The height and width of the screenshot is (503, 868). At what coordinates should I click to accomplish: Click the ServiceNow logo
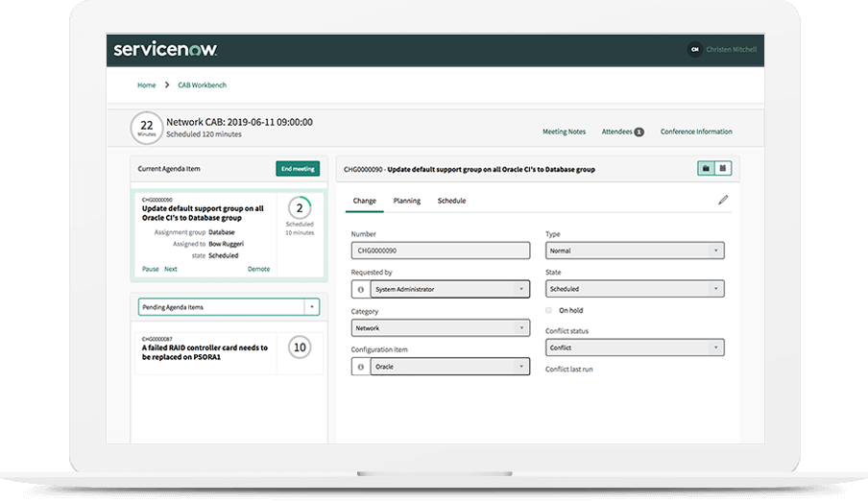[x=165, y=49]
